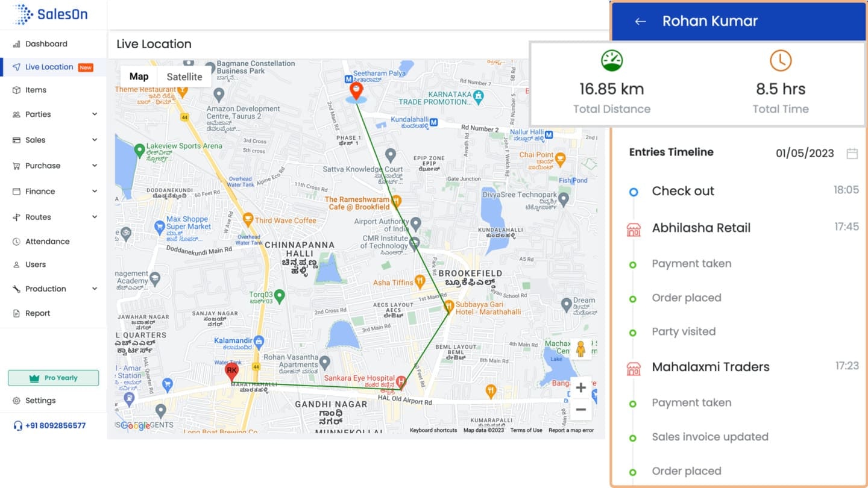The image size is (868, 488).
Task: Go back using the arrow beside Rohan Kumar
Action: click(x=640, y=21)
